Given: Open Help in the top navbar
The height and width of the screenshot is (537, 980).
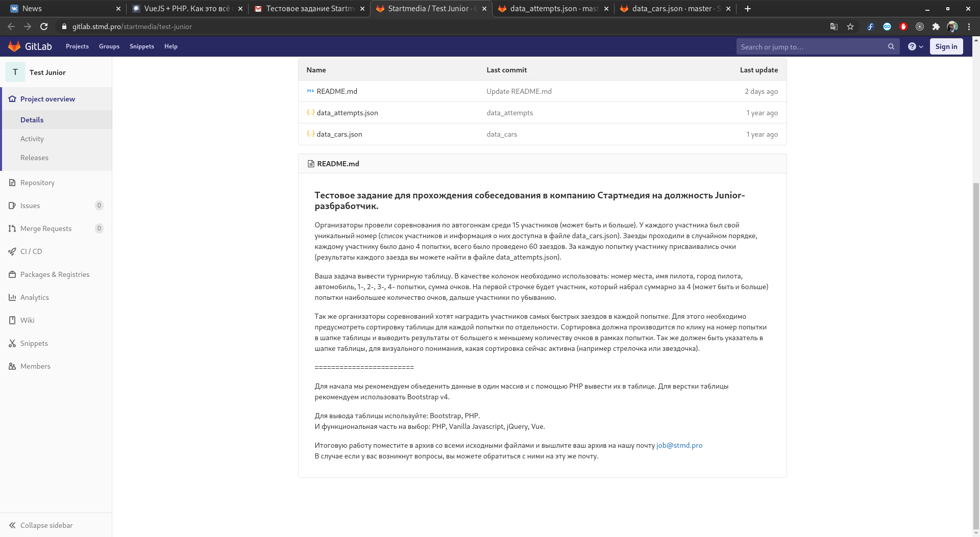Looking at the screenshot, I should 171,46.
